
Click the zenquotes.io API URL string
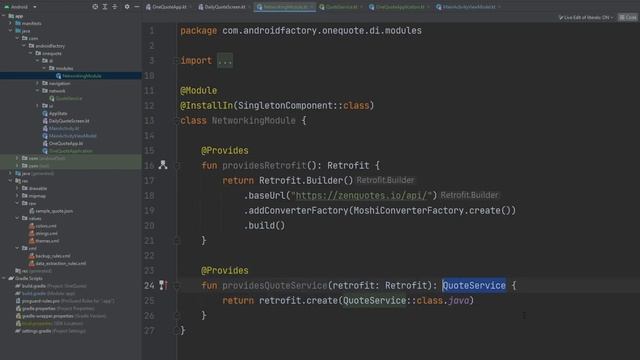pyautogui.click(x=361, y=196)
